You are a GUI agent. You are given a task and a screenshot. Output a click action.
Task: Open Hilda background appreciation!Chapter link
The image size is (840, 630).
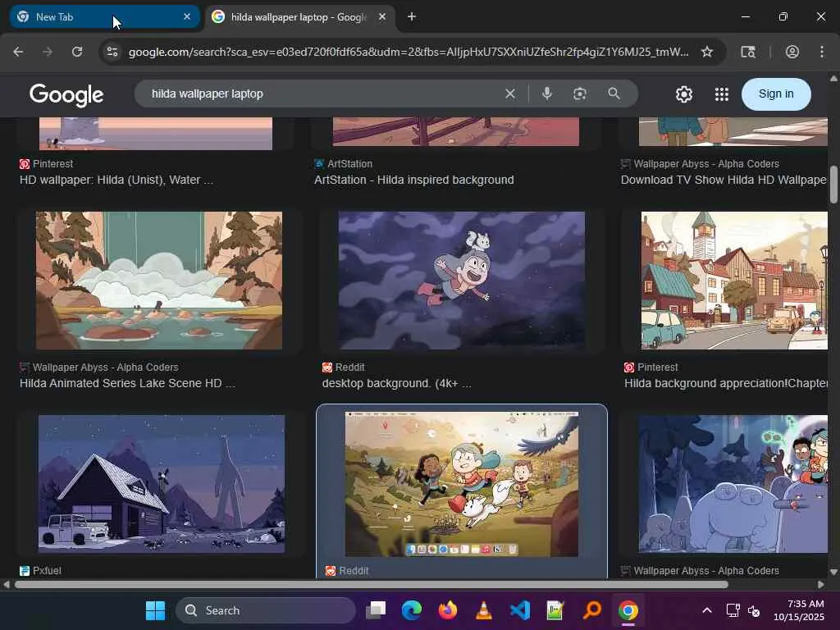[726, 384]
